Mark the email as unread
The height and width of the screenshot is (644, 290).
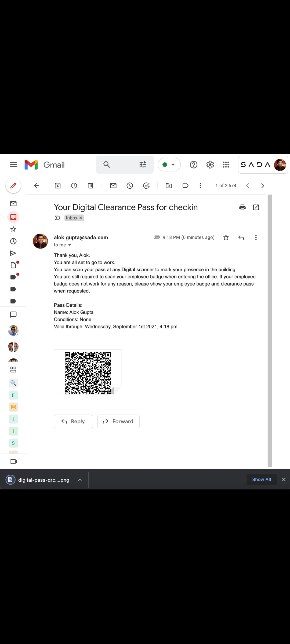[113, 186]
